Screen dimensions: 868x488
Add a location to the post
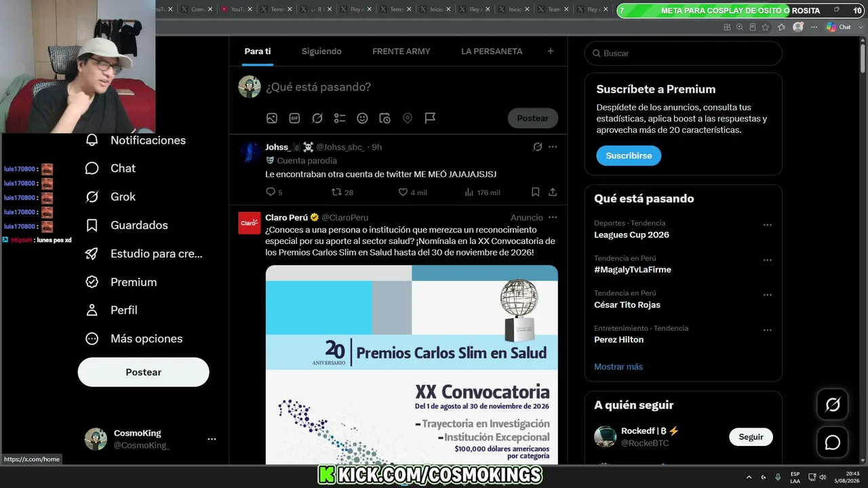coord(408,118)
